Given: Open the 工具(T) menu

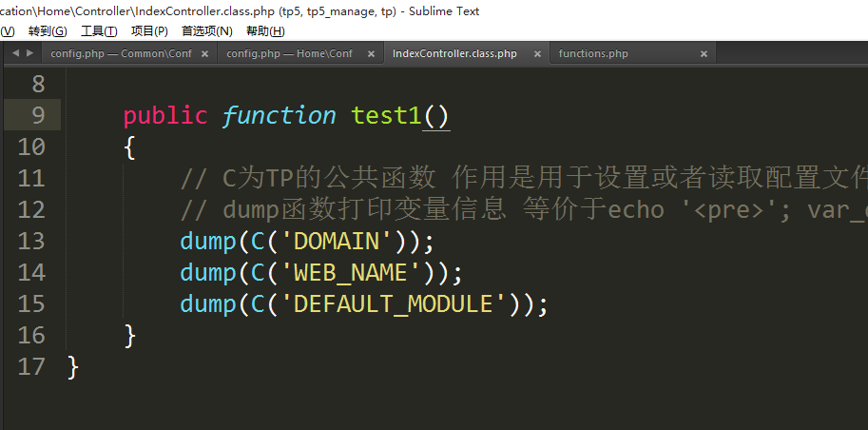Looking at the screenshot, I should (x=99, y=31).
